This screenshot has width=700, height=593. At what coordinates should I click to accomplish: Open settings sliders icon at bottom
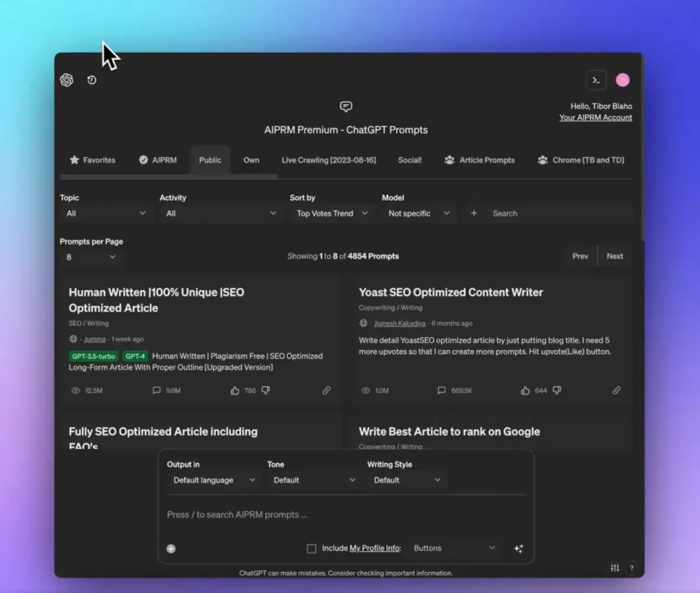click(614, 568)
